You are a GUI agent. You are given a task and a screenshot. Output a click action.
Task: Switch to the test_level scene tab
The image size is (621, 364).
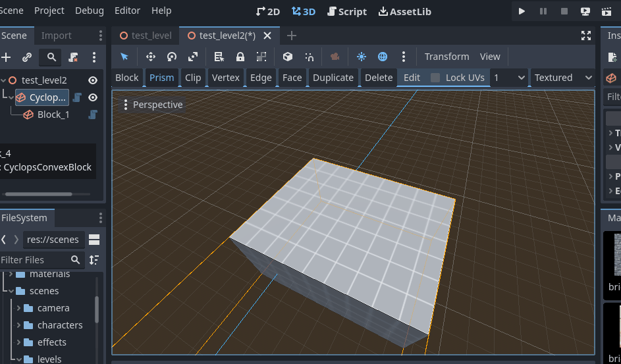point(146,36)
